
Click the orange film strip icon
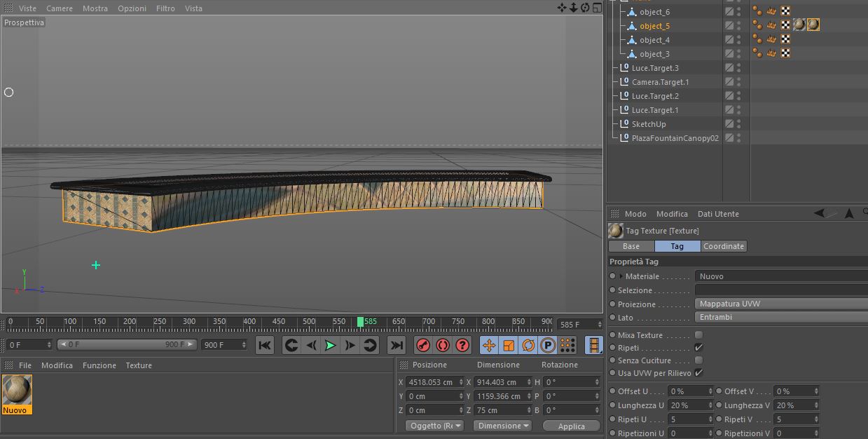593,345
